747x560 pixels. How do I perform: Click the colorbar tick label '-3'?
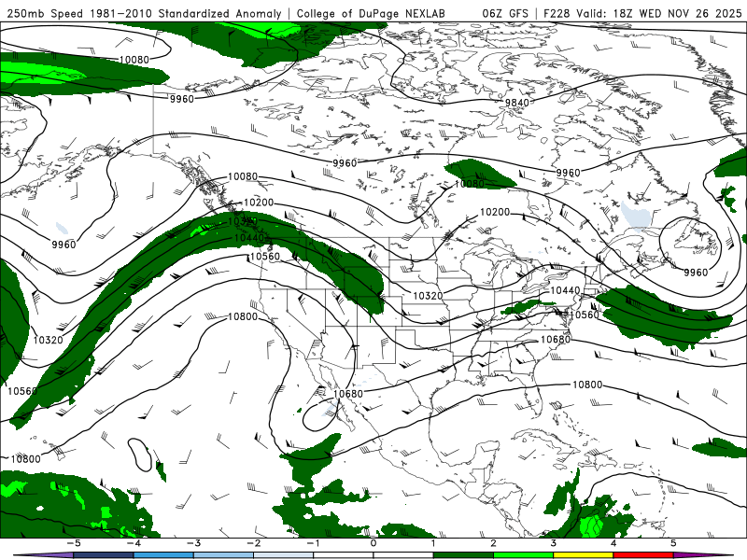click(193, 543)
